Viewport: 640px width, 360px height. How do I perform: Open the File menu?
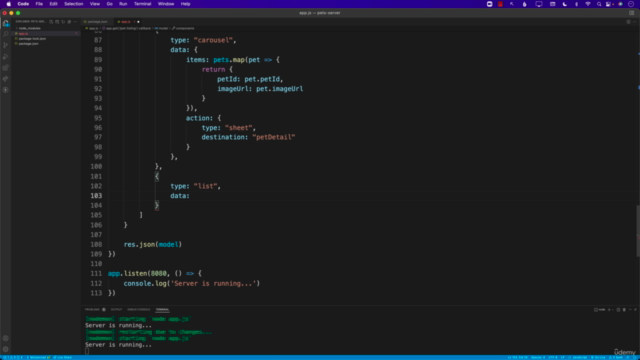point(39,4)
